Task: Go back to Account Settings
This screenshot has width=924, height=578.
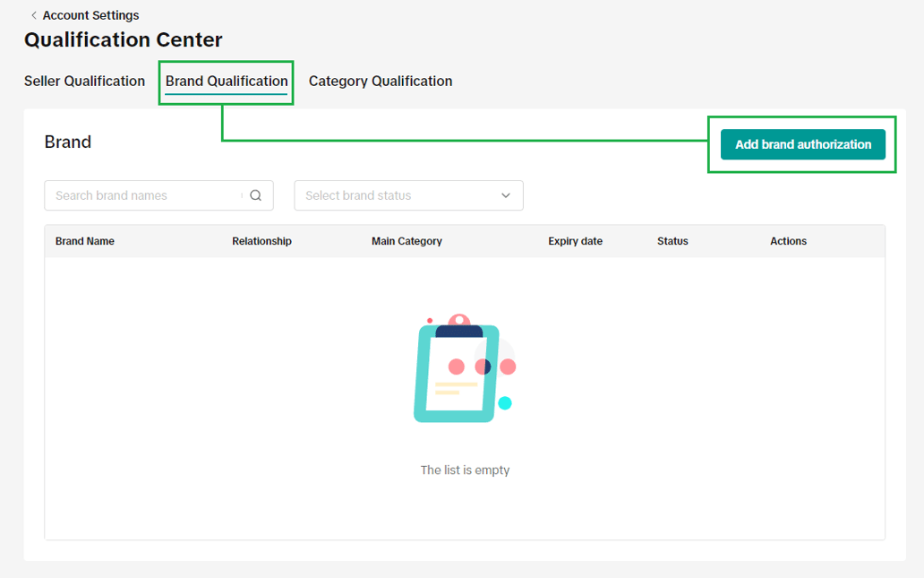Action: (90, 15)
